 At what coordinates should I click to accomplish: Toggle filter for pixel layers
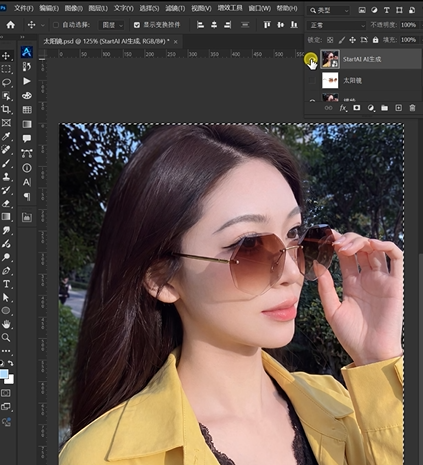click(362, 10)
